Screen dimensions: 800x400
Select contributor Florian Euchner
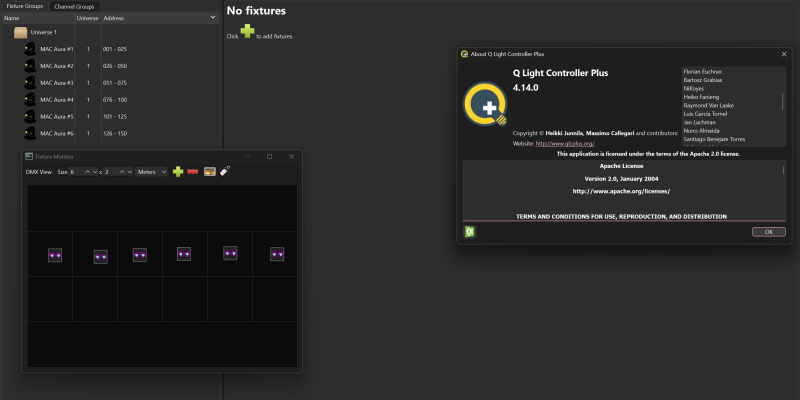click(x=703, y=71)
